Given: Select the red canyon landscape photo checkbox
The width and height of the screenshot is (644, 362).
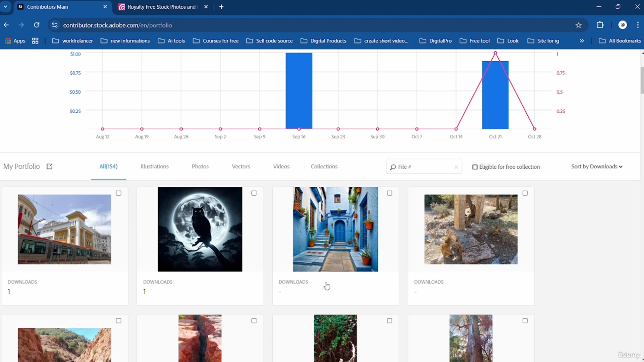Looking at the screenshot, I should (118, 321).
